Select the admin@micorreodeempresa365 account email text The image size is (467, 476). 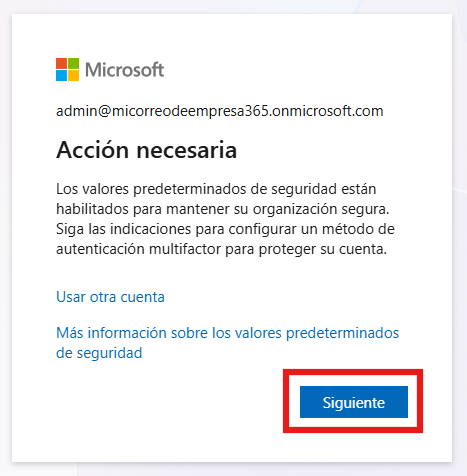pos(220,111)
